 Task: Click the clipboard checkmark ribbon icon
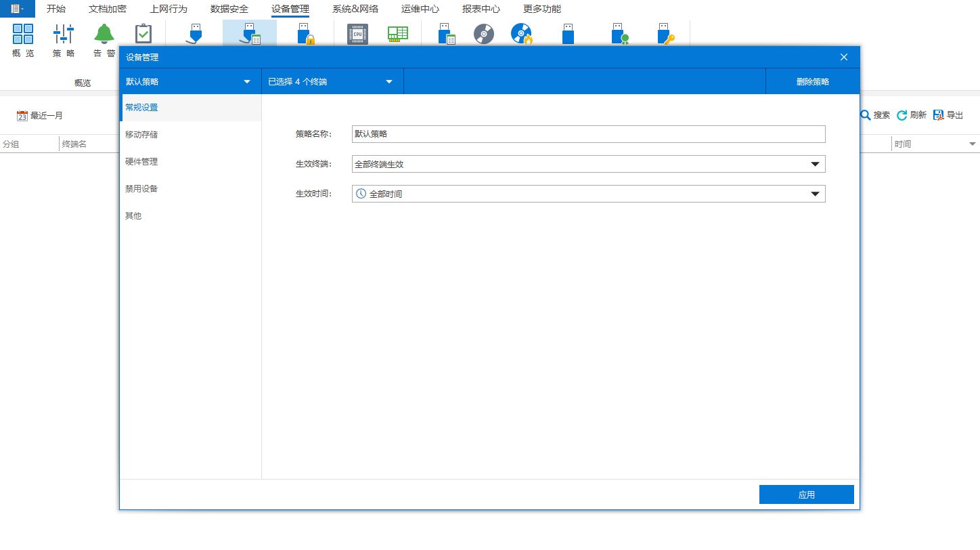[143, 34]
